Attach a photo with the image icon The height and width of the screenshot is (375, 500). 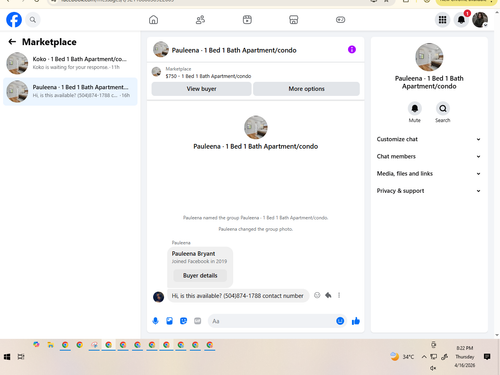tap(169, 321)
